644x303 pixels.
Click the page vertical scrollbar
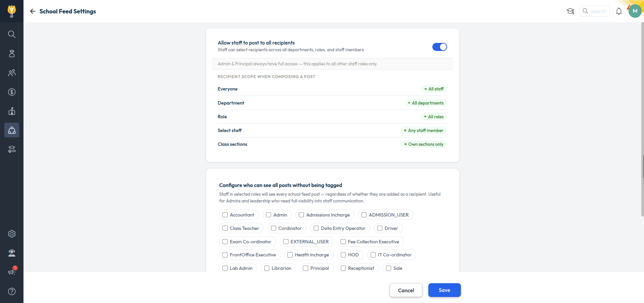tap(642, 119)
